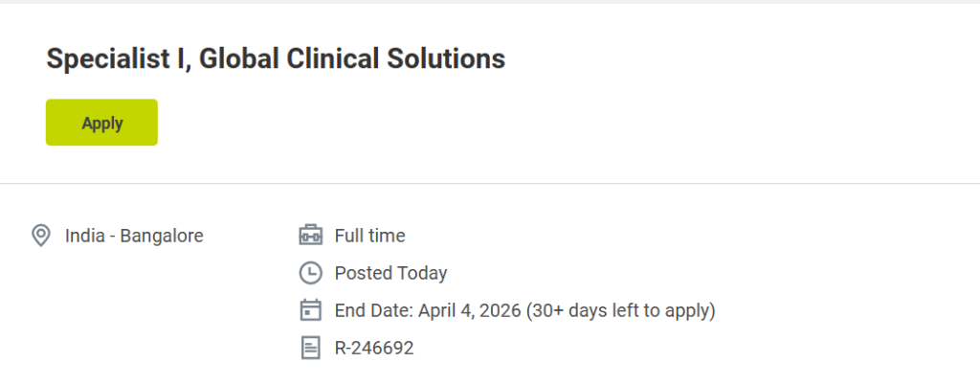This screenshot has width=980, height=385.
Task: Click the "30+ days left to apply" note
Action: click(x=622, y=310)
